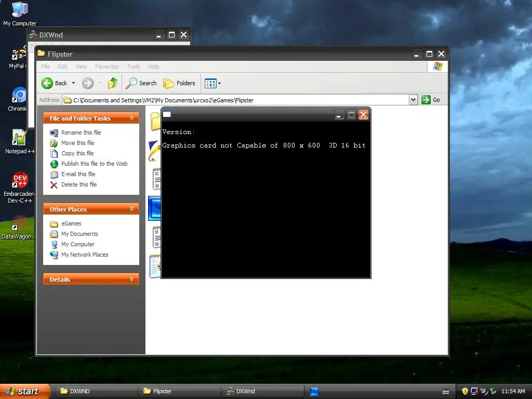Open Embarcadero Dev-C++ desktop shortcut

[19, 188]
